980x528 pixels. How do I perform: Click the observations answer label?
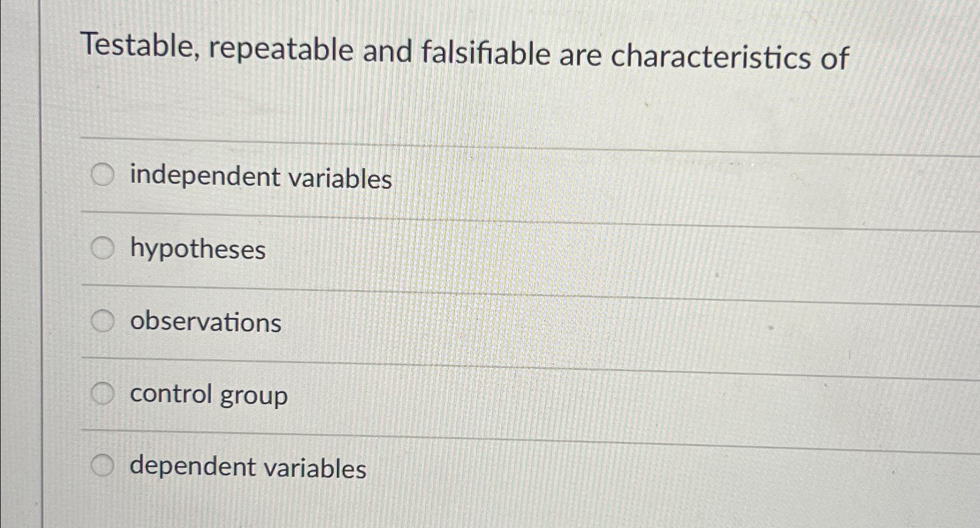[x=205, y=323]
